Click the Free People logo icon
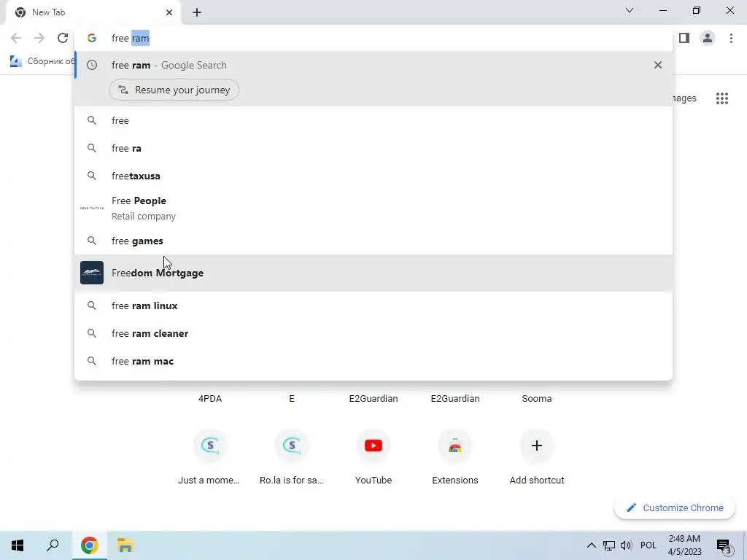The image size is (747, 560). point(92,208)
